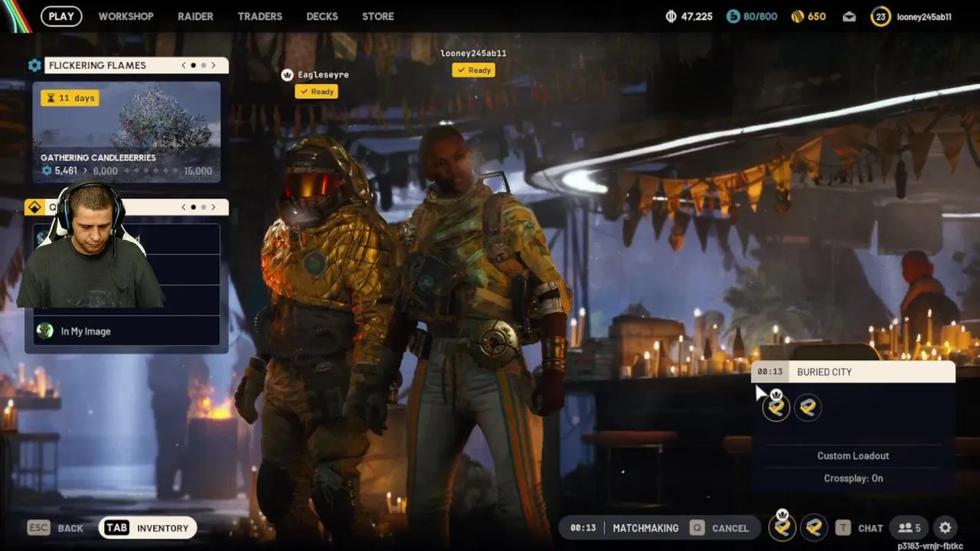
Task: Click the Q key cancel icon
Action: point(697,527)
